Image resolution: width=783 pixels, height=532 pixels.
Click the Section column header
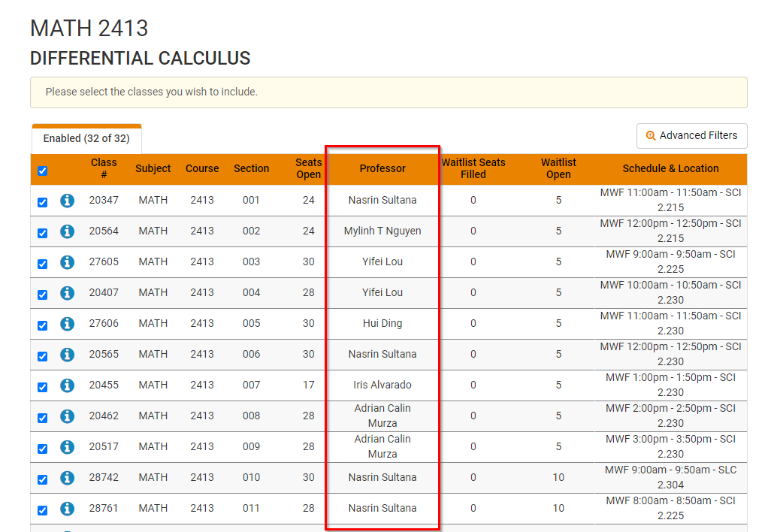(x=251, y=168)
